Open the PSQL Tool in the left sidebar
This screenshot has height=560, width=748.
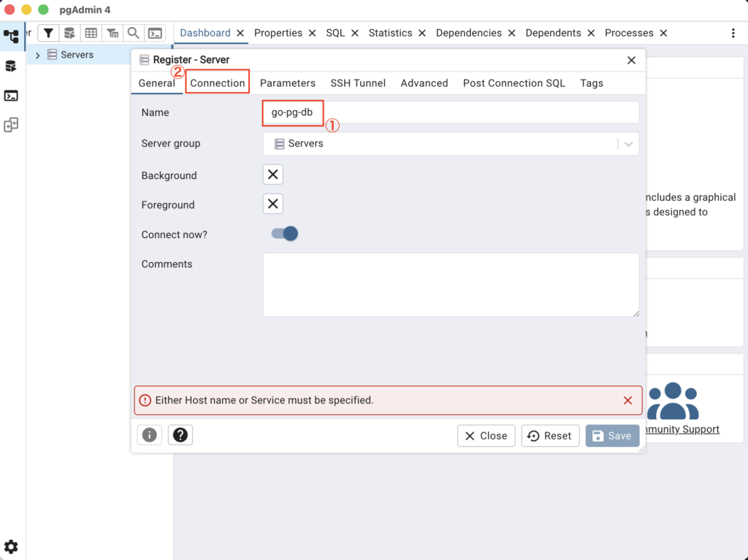click(x=11, y=96)
